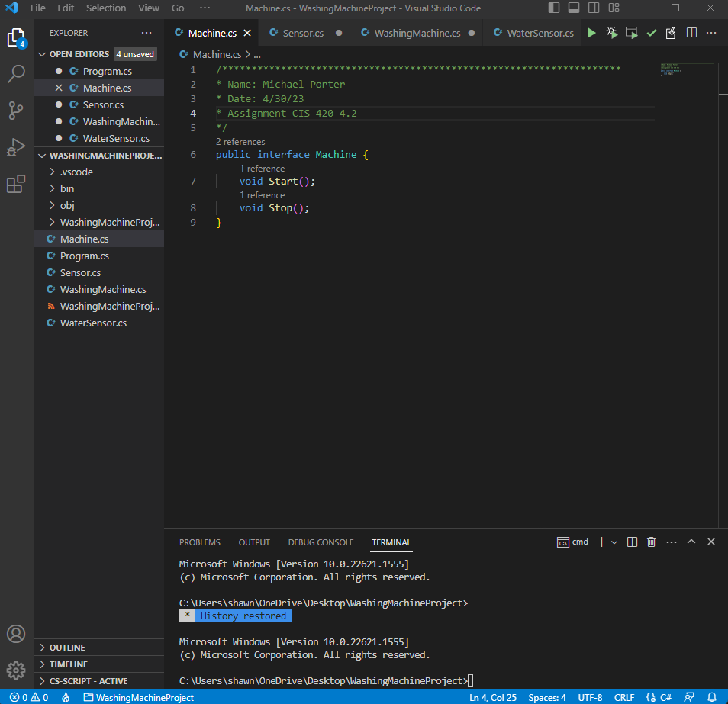Switch to the PROBLEMS panel tab
Viewport: 728px width, 704px height.
coord(199,542)
